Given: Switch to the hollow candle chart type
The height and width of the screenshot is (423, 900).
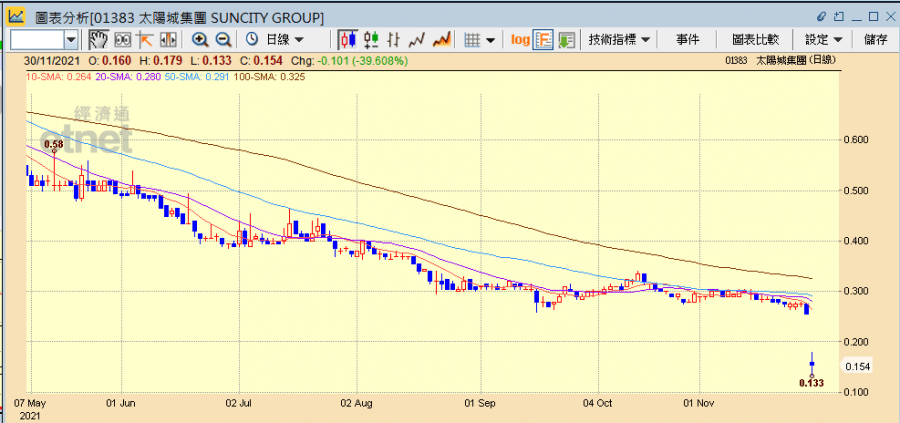Looking at the screenshot, I should 371,39.
